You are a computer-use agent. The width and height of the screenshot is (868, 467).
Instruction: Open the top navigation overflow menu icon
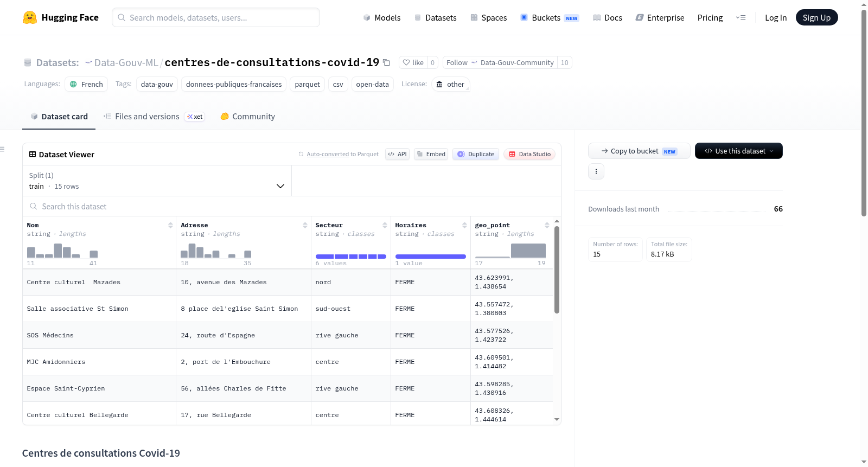coord(741,17)
